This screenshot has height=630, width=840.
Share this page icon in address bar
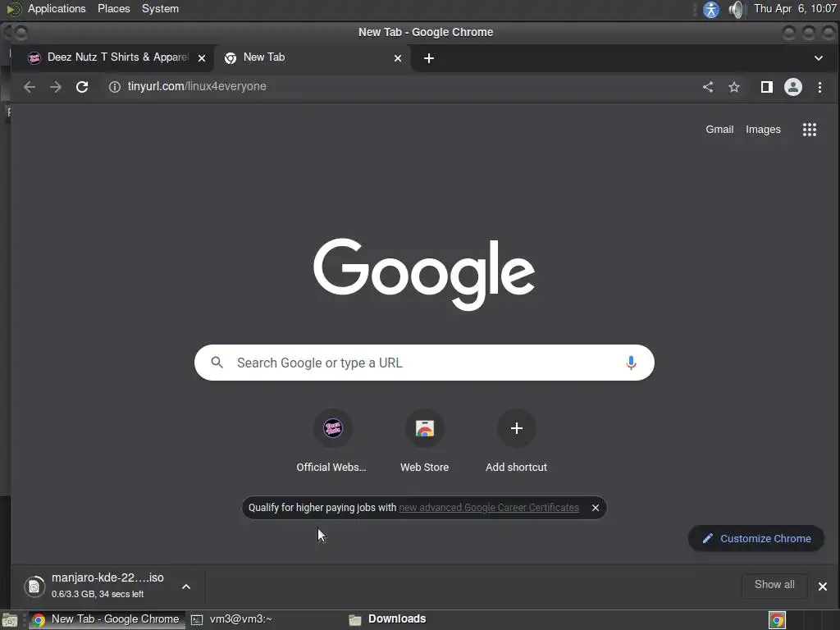coord(708,87)
